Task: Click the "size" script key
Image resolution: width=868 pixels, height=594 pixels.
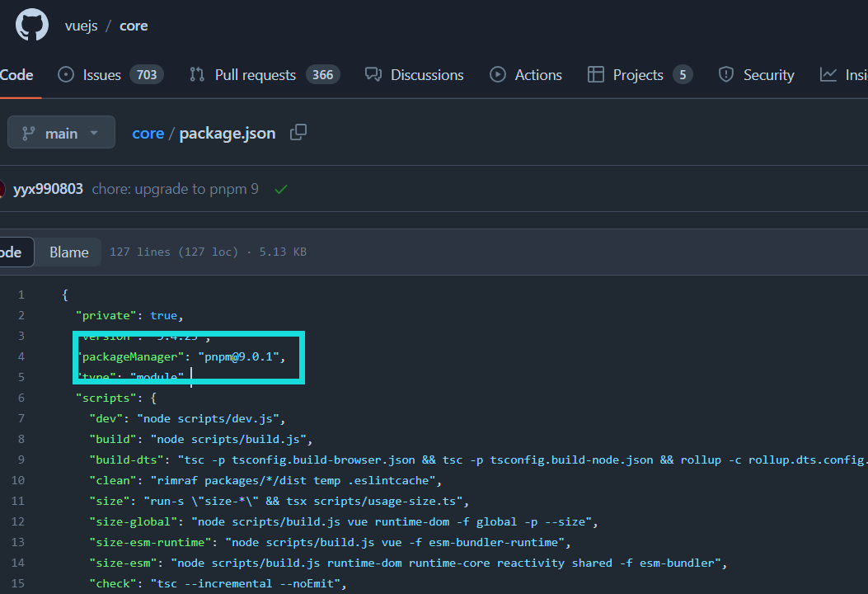Action: point(109,501)
